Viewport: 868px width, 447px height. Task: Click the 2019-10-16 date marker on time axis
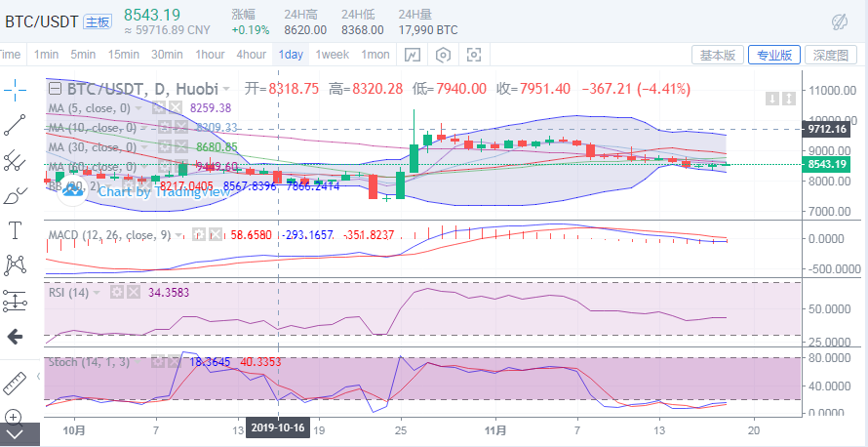coord(278,427)
